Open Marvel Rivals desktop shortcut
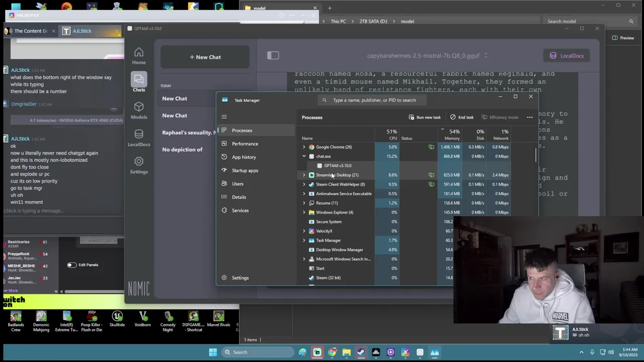The height and width of the screenshot is (362, 644). (x=218, y=319)
